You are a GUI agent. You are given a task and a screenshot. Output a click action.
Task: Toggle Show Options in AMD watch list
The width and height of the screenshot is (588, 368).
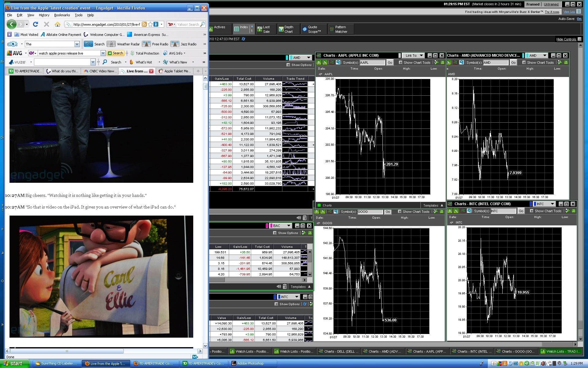[x=299, y=65]
